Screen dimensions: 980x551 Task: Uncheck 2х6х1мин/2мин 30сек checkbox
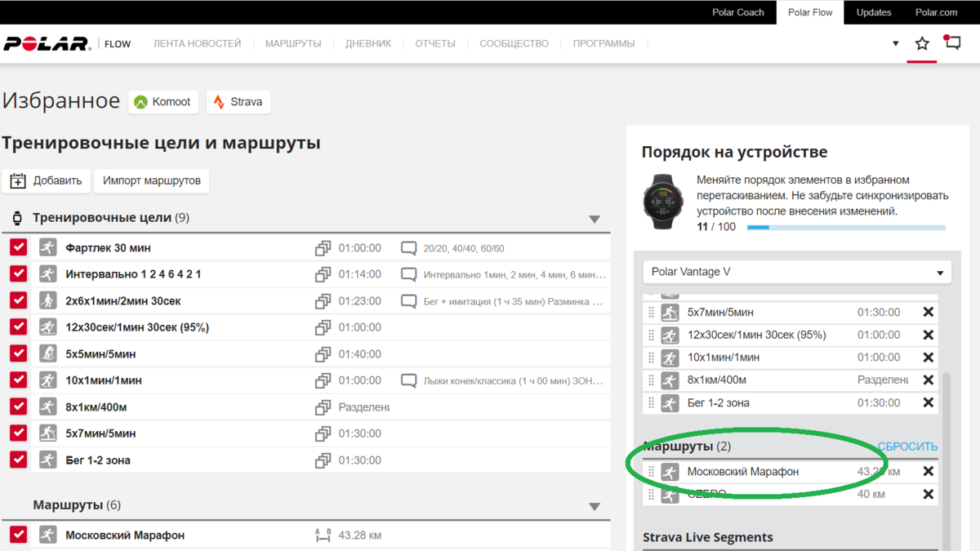click(19, 300)
